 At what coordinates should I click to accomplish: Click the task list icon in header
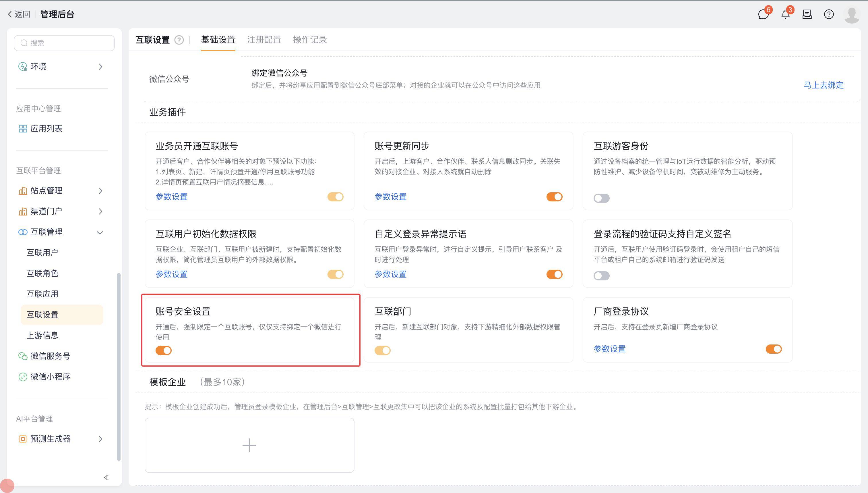(x=807, y=14)
